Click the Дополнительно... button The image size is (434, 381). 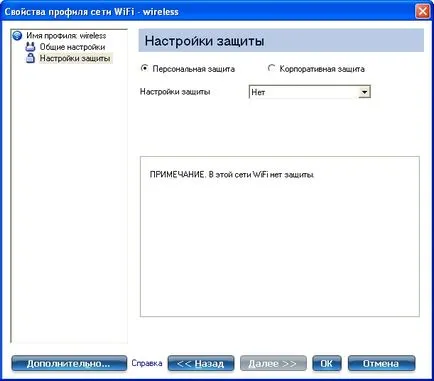(69, 363)
